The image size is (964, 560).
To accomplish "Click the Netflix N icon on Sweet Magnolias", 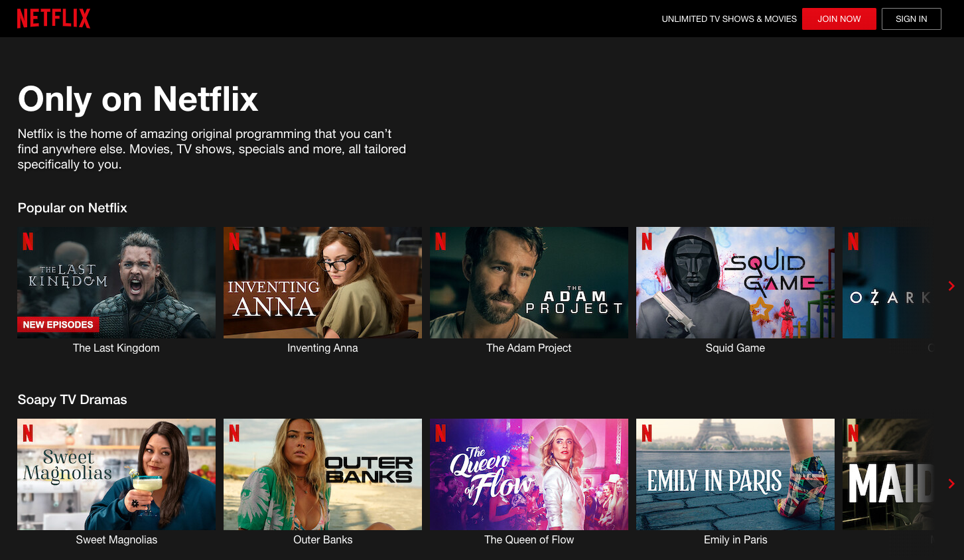I will click(x=28, y=433).
